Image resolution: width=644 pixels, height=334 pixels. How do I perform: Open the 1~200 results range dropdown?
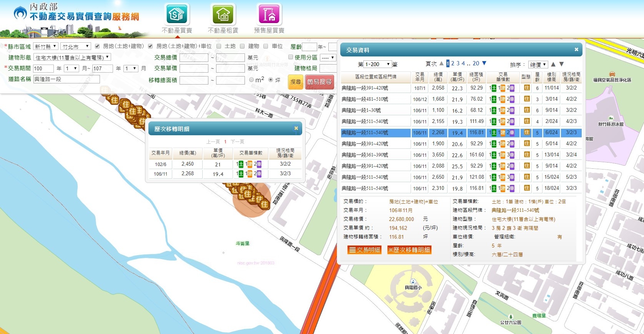pos(378,64)
